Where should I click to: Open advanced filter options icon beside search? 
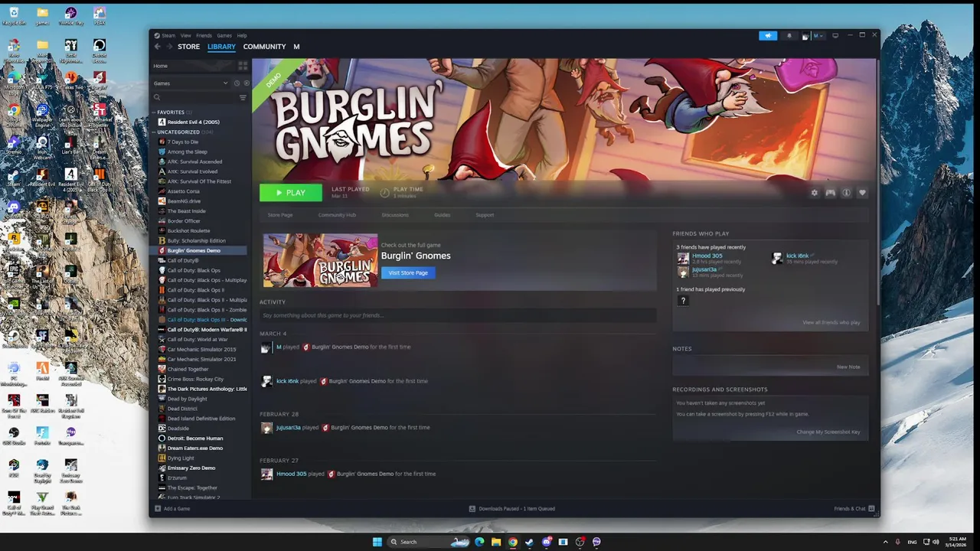[x=243, y=97]
